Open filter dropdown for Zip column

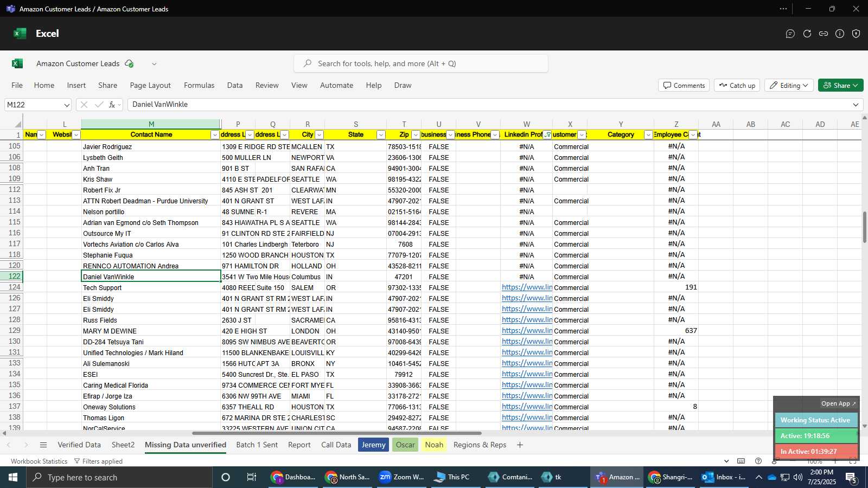(416, 135)
